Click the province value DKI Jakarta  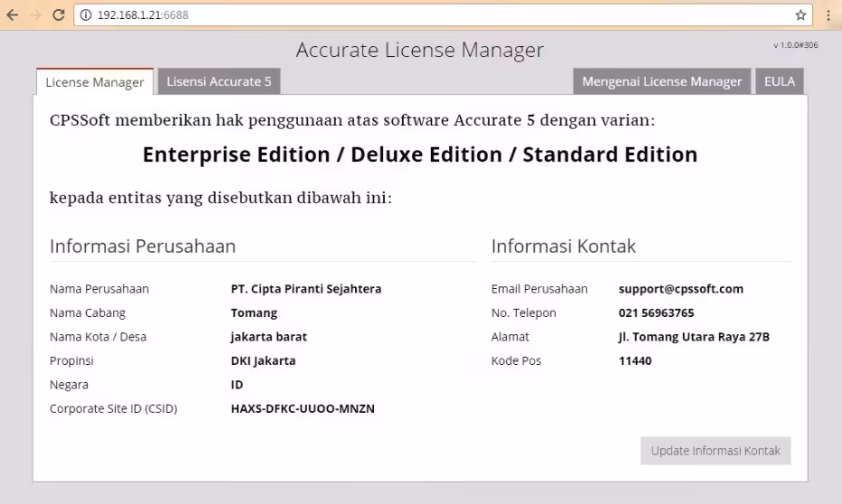point(263,360)
